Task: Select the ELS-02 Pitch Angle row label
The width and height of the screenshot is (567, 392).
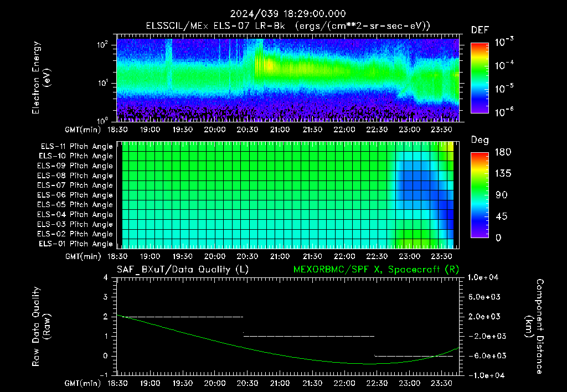Action: [75, 234]
